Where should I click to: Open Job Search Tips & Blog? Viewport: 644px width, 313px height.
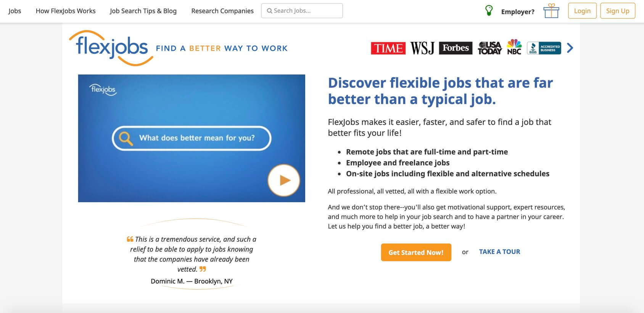tap(143, 11)
